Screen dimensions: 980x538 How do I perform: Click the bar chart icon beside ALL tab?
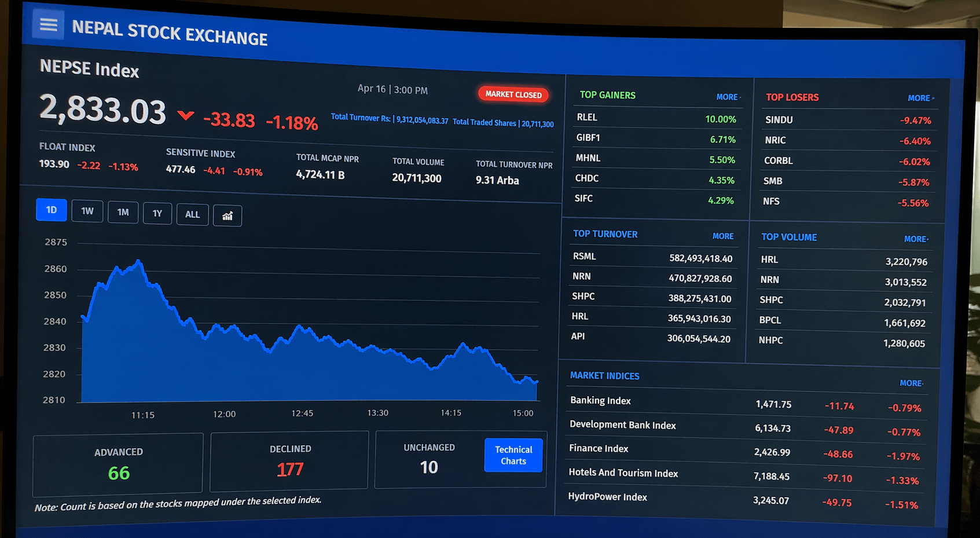tap(227, 215)
